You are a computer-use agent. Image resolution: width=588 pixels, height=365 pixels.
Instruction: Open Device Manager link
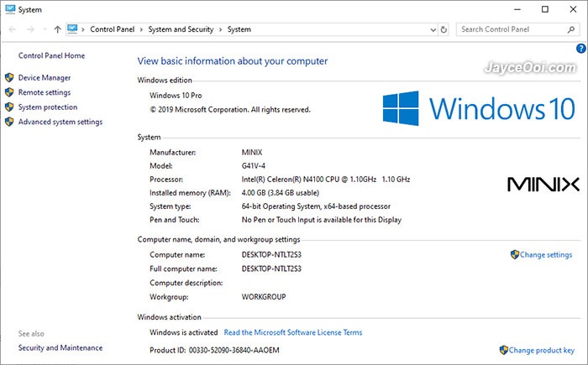click(x=45, y=77)
